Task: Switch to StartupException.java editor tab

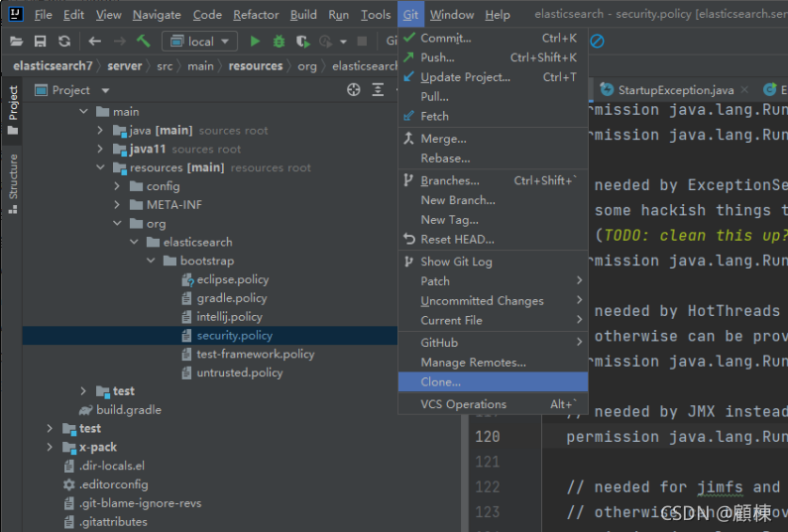Action: (675, 90)
